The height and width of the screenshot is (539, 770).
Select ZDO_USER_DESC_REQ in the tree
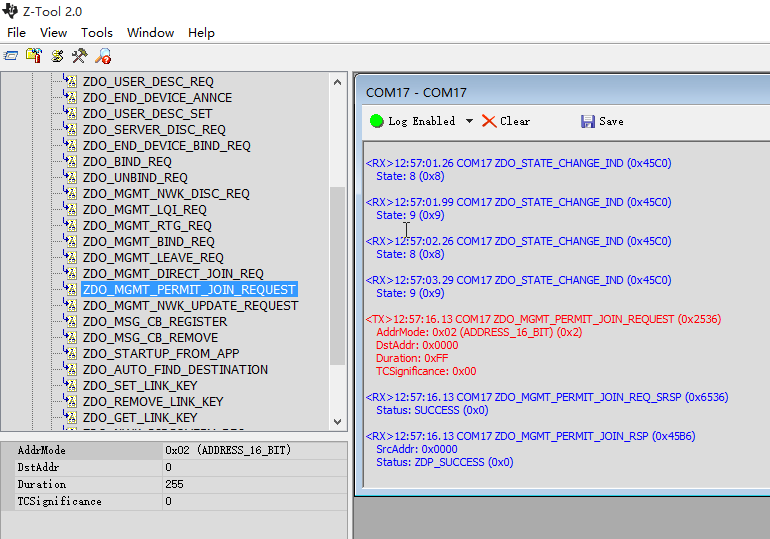(x=148, y=81)
